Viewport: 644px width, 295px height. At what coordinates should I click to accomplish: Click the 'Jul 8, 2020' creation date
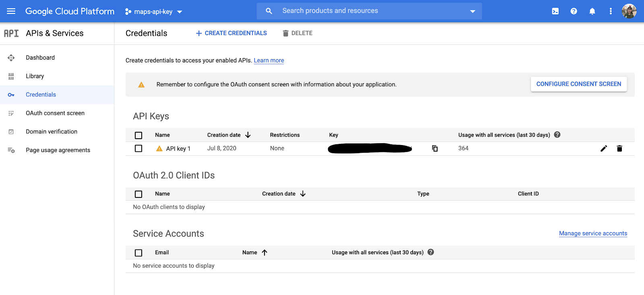point(222,148)
